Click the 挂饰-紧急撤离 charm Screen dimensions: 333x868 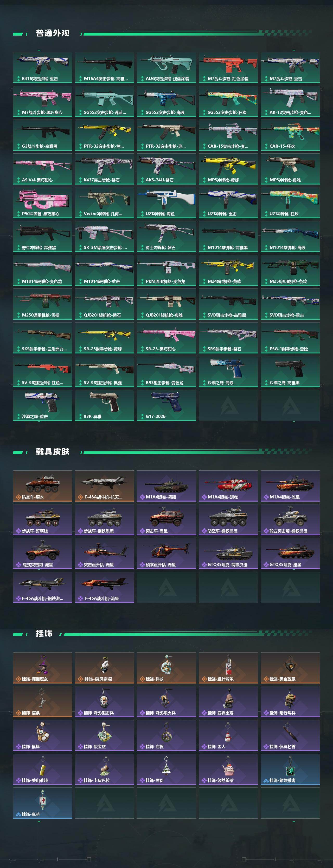pos(290,769)
